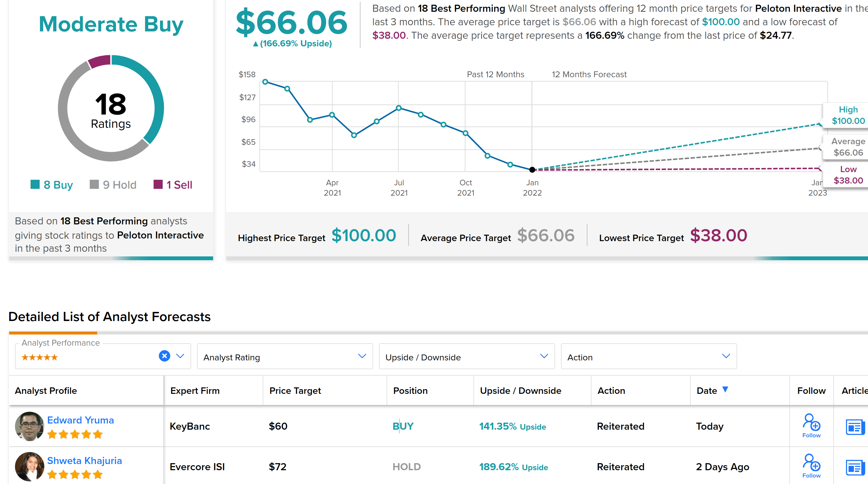Click the Upside / Downside column header
The width and height of the screenshot is (868, 484).
(x=521, y=391)
